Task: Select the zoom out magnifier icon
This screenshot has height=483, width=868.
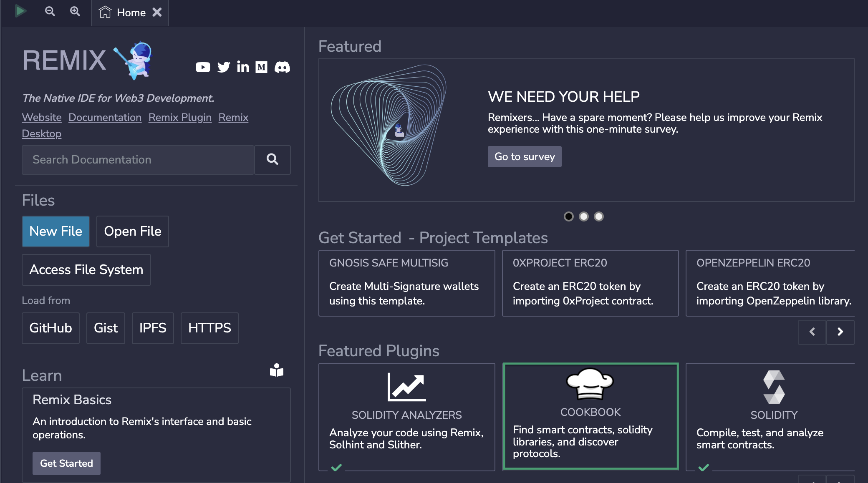Action: 50,11
